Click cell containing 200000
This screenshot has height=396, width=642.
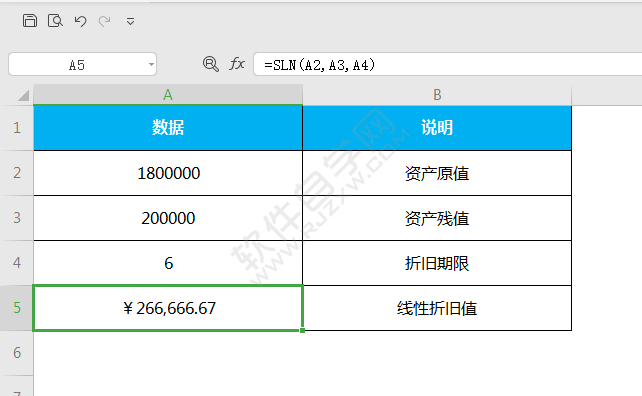(168, 218)
